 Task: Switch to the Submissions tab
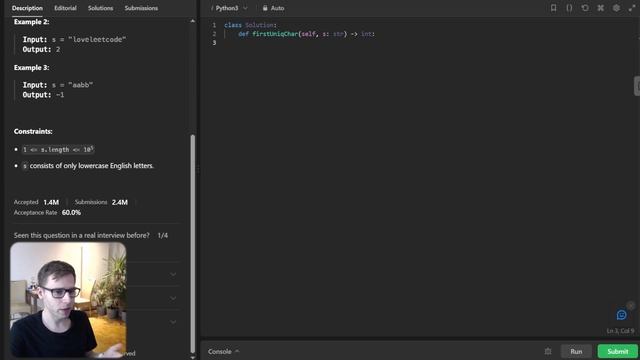141,8
